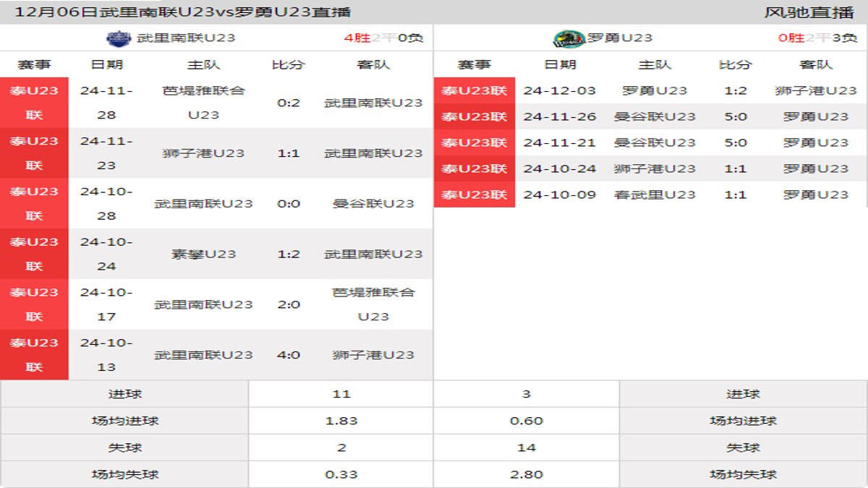
Task: Click the average conceded value 2.80
Action: coord(527,474)
